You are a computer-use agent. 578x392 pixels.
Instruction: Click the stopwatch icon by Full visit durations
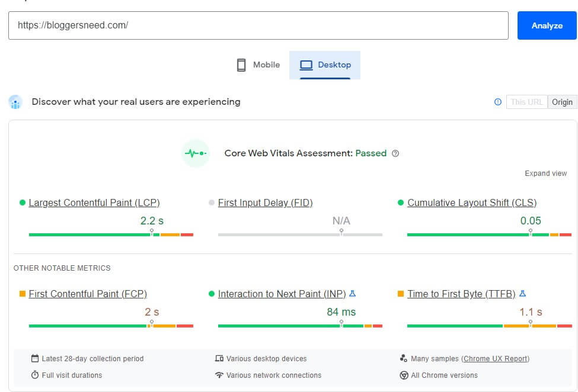coord(35,375)
